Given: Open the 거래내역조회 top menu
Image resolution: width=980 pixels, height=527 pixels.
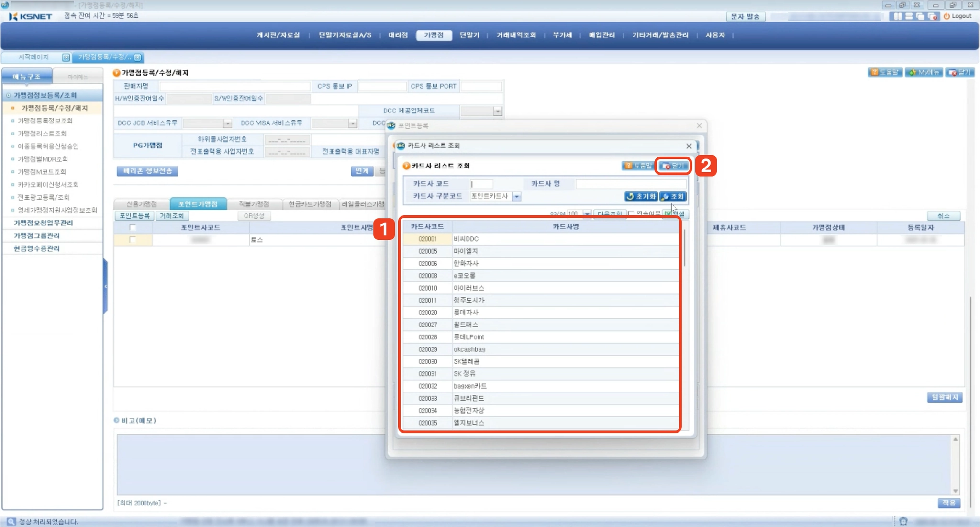Looking at the screenshot, I should [x=516, y=35].
